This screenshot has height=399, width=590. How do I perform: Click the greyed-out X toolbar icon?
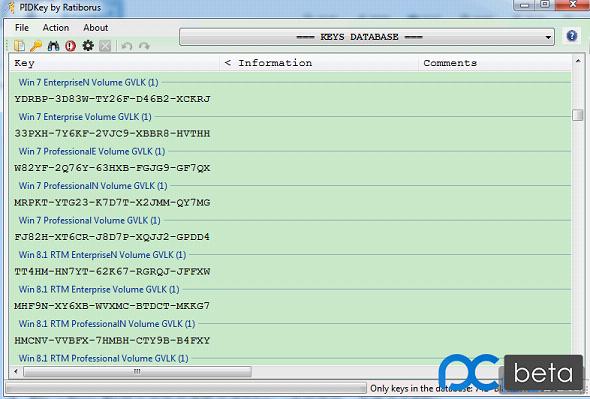point(105,46)
